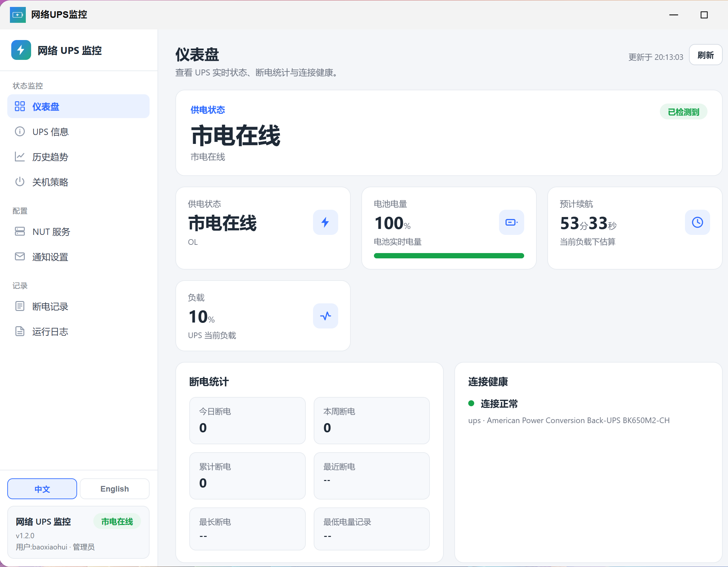Viewport: 728px width, 567px height.
Task: Open 通知设置 page
Action: pos(78,256)
